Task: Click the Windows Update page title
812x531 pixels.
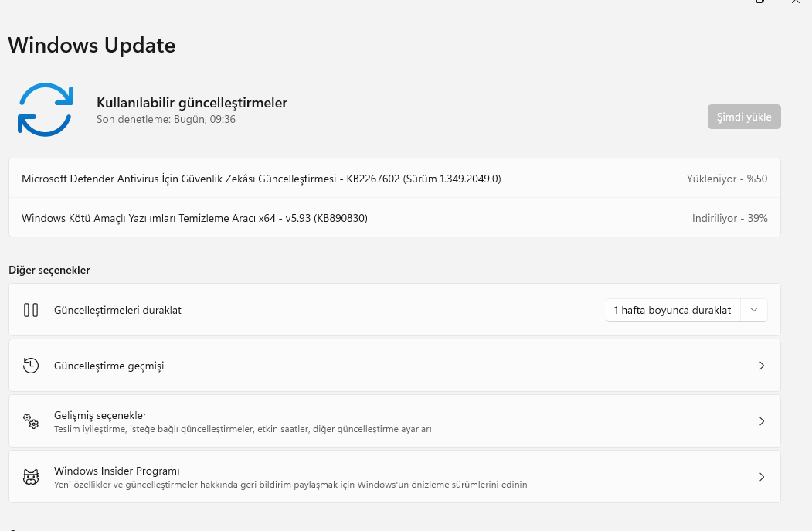Action: 92,45
